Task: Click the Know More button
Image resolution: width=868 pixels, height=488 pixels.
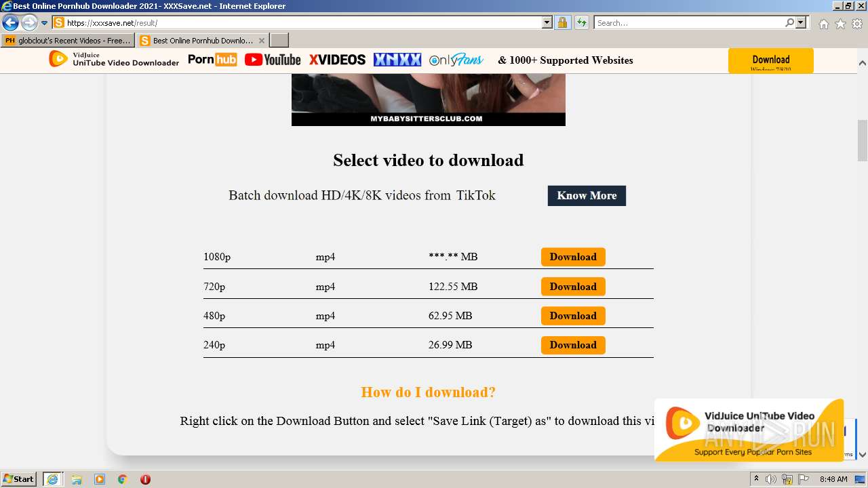Action: point(587,195)
